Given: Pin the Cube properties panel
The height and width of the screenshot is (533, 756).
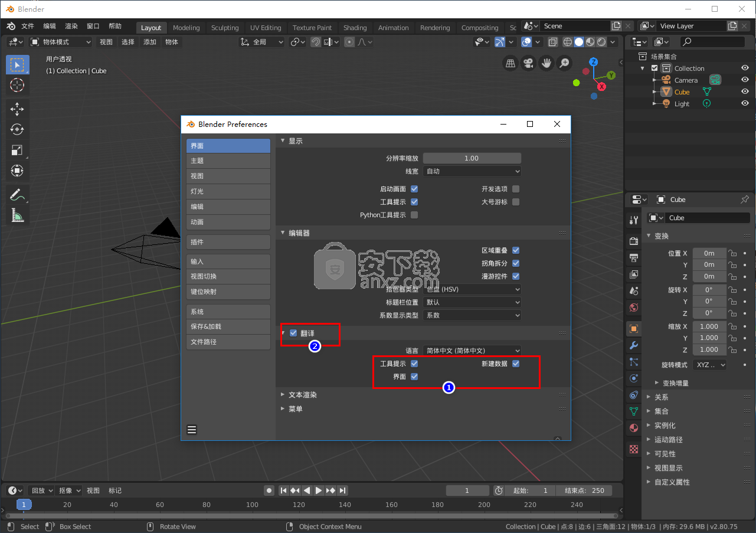Looking at the screenshot, I should coord(745,200).
